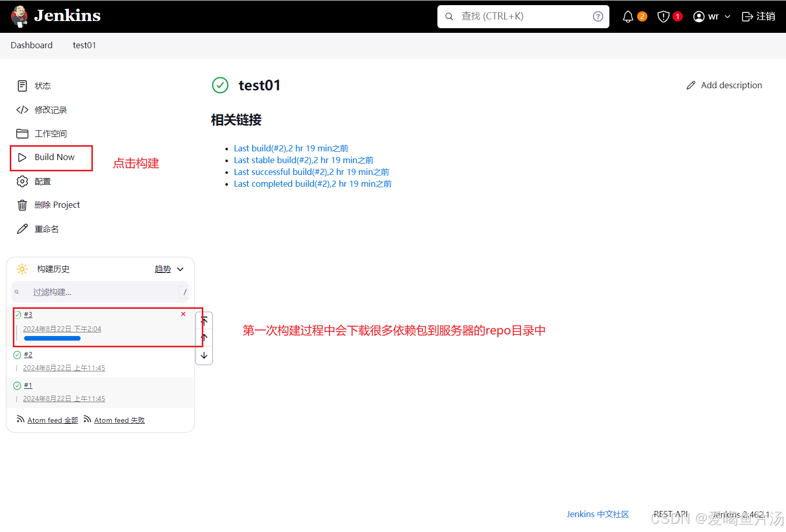Click the magnifier icon in search box
This screenshot has width=786, height=532.
tap(449, 16)
